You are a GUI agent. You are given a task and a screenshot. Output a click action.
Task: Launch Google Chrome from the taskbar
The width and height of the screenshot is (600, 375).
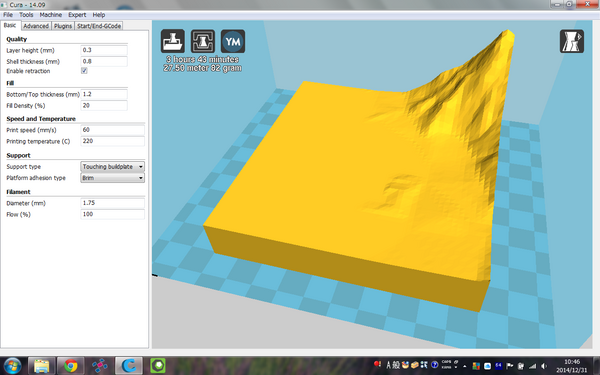(70, 366)
